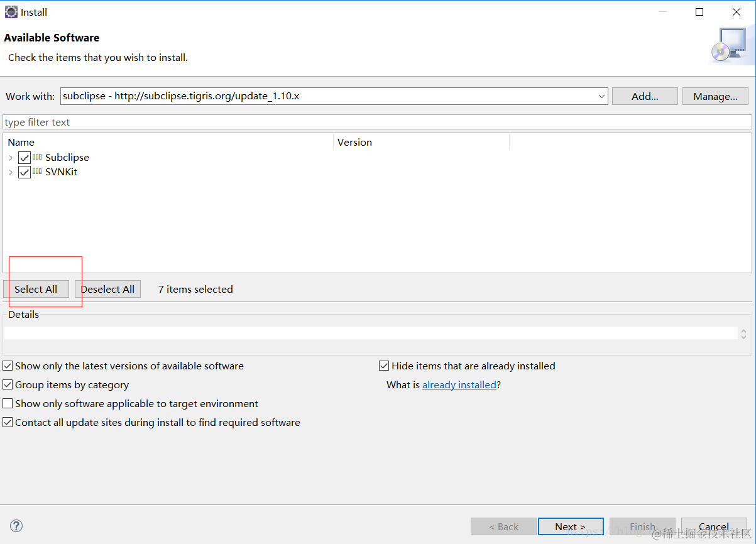
Task: Uncheck the Subclipse checkbox
Action: (25, 158)
